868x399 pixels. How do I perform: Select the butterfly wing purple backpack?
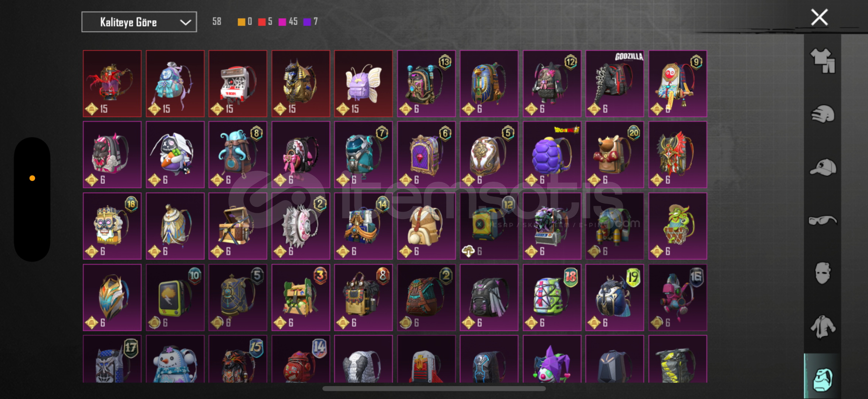(363, 83)
